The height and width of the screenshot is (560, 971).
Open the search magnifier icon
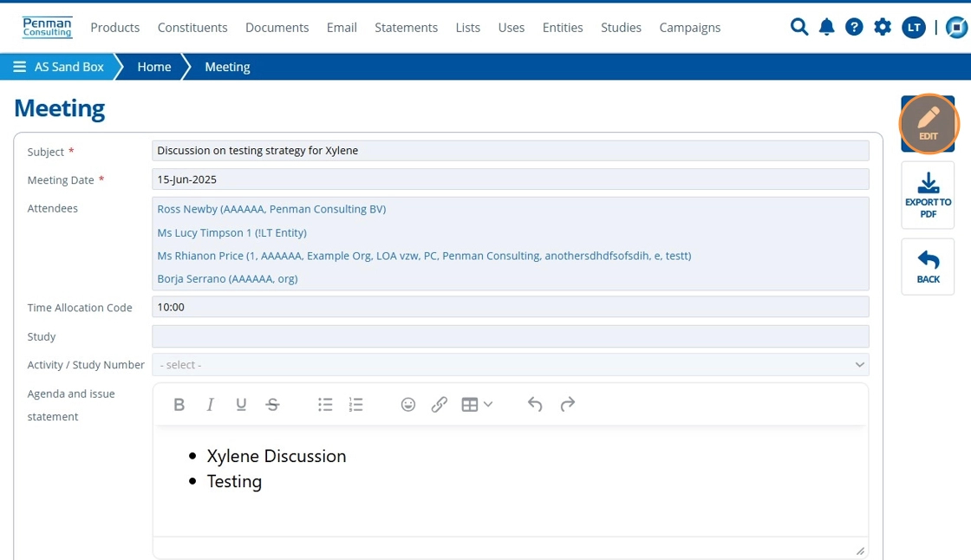(x=798, y=27)
